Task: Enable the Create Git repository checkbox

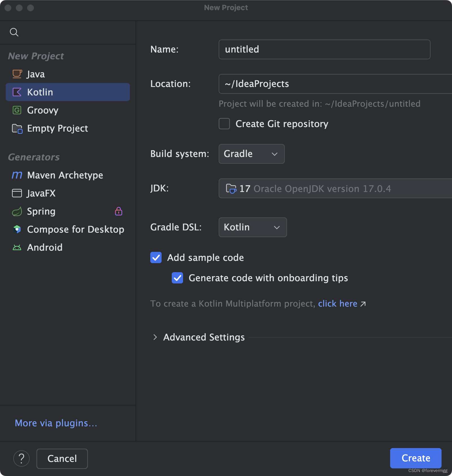Action: [x=224, y=124]
